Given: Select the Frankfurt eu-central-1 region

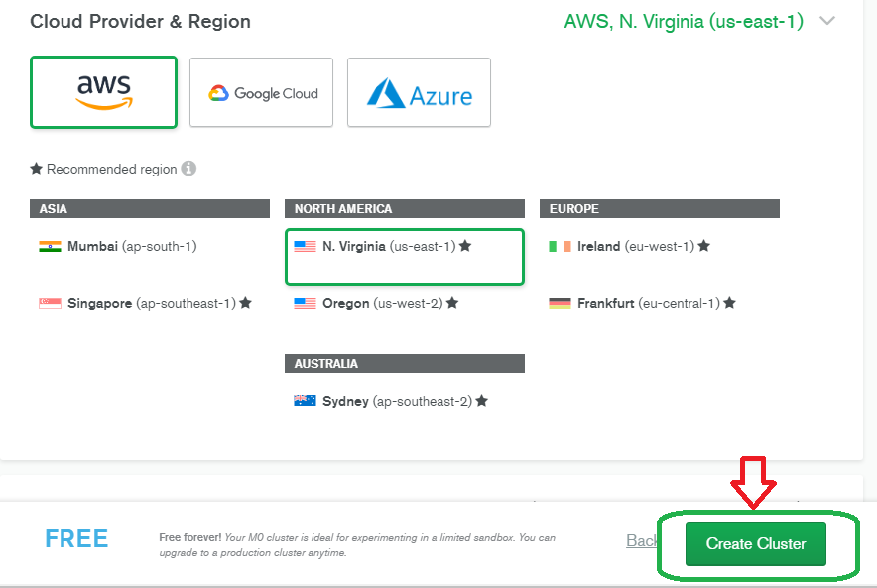Looking at the screenshot, I should tap(648, 304).
